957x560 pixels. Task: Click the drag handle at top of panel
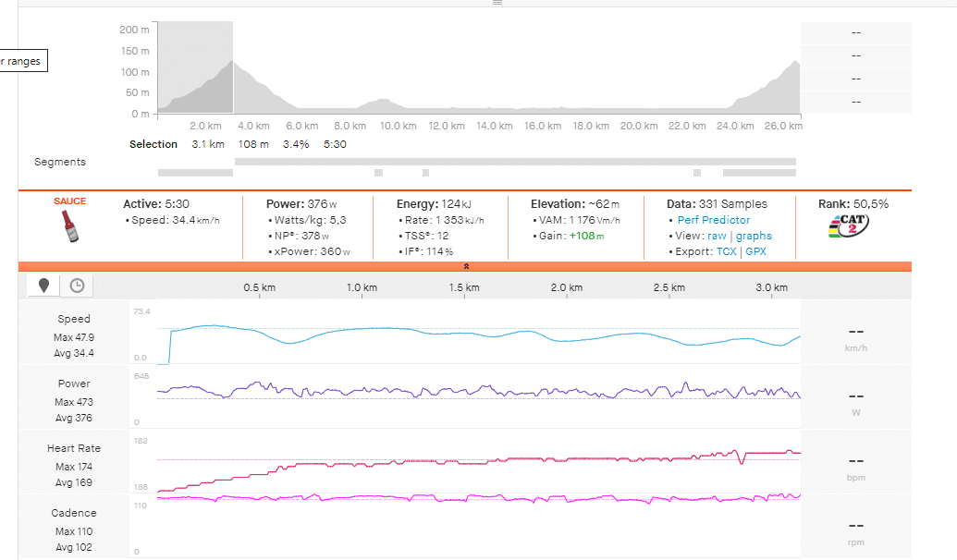coord(497,3)
